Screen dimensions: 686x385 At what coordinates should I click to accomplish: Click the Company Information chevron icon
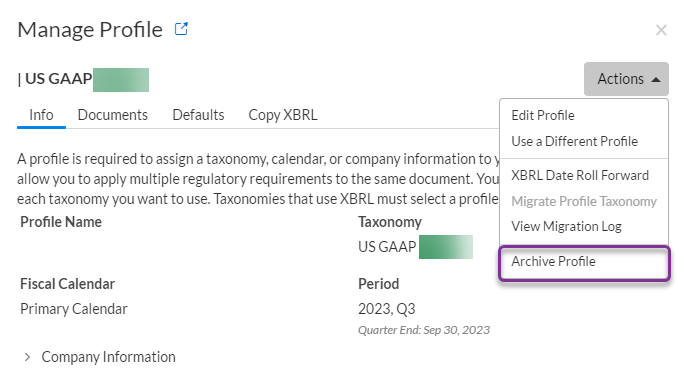point(27,357)
